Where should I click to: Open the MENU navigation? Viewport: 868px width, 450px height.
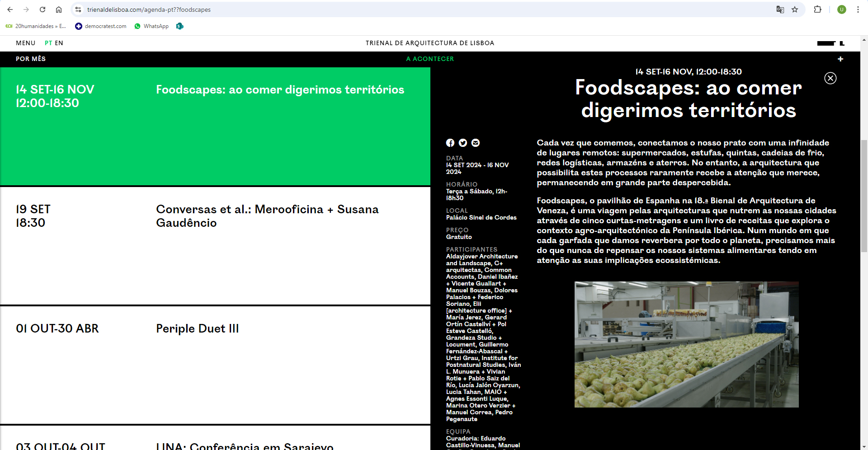point(25,43)
